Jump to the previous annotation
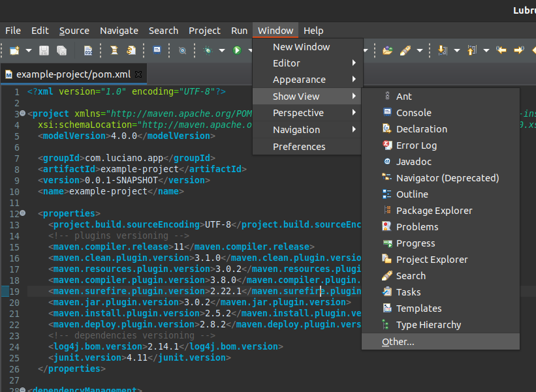 point(471,50)
